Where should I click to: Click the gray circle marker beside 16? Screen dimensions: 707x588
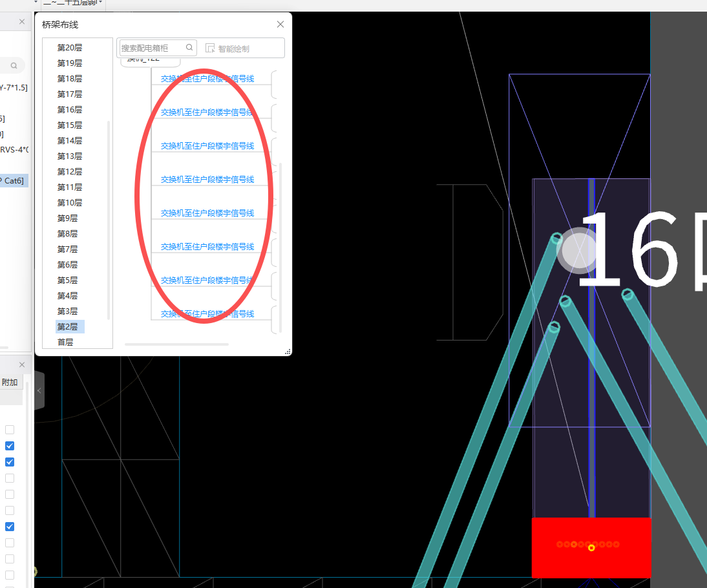(x=578, y=251)
